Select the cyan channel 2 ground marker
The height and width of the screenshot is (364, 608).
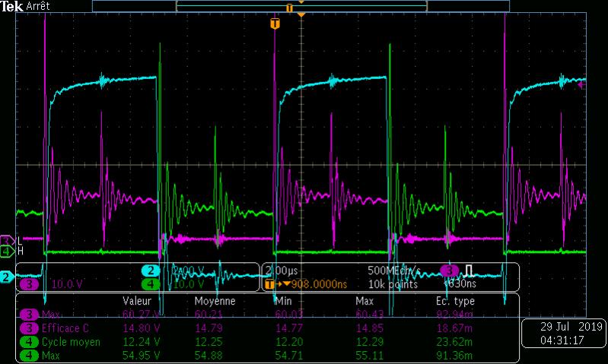[7, 277]
